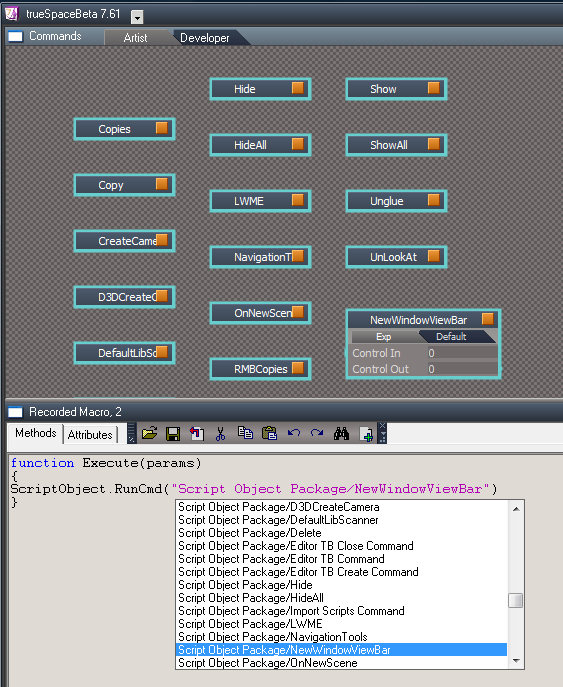Viewport: 563px width, 687px height.
Task: Save script using floppy disk icon
Action: pyautogui.click(x=173, y=434)
